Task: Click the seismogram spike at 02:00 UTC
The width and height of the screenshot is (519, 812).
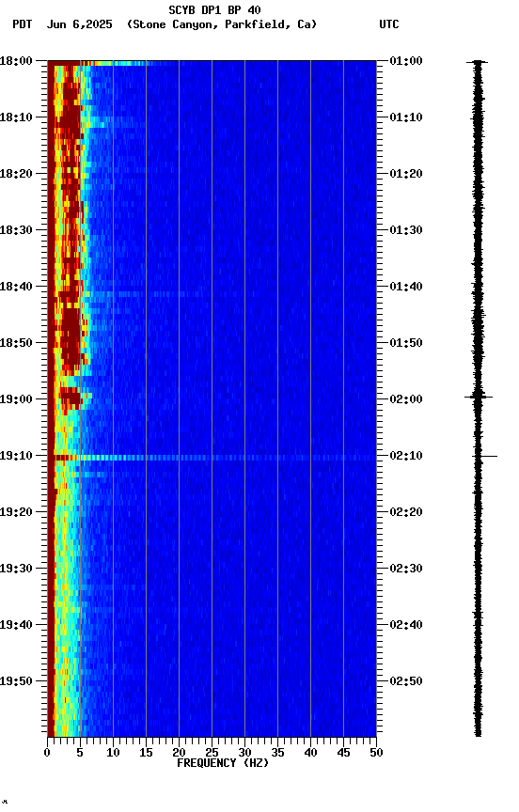Action: click(x=478, y=398)
